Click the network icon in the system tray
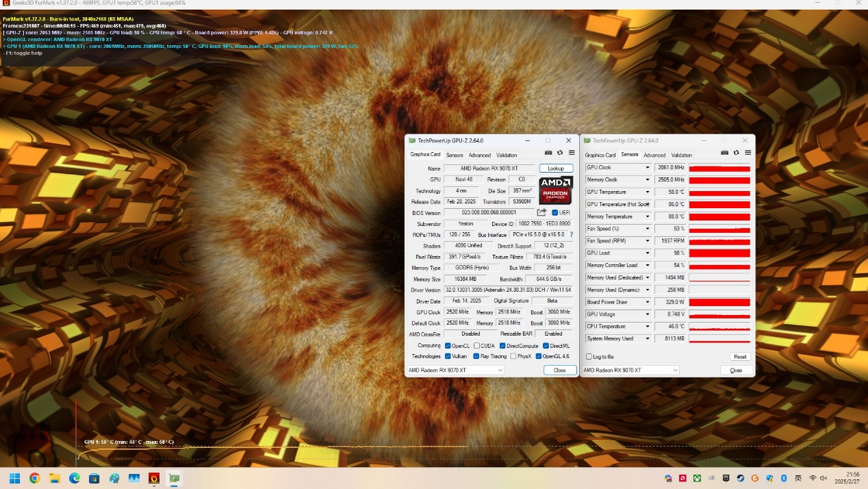 tap(813, 478)
